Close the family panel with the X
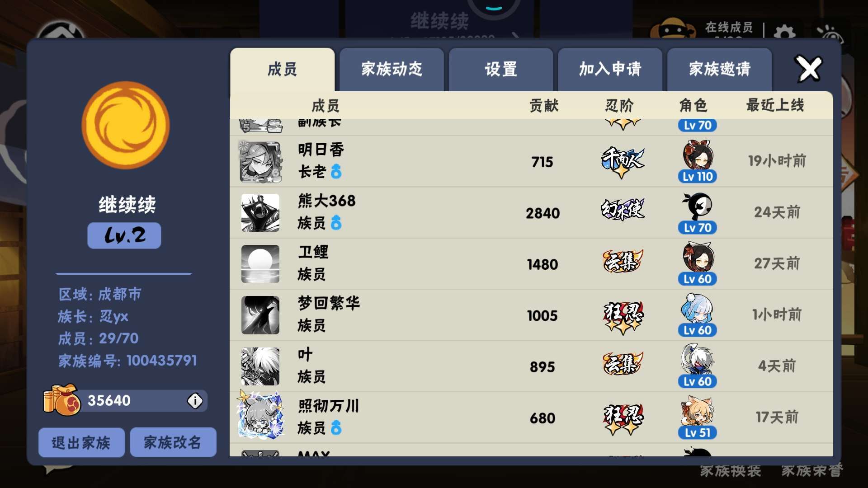Viewport: 868px width, 488px height. (809, 69)
